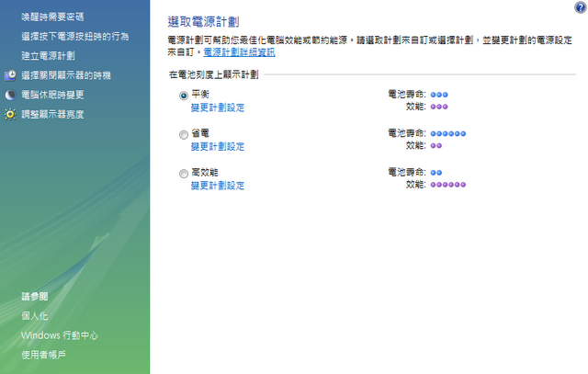Screen dimensions: 588x374
Task: Click the 在電池刻度上顯示計劃 group label
Action: click(x=214, y=74)
